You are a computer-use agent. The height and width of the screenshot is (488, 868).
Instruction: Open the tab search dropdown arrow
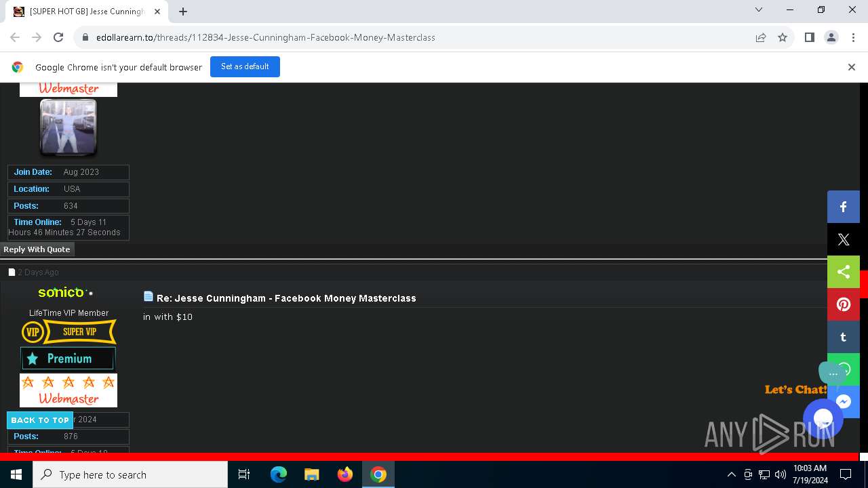point(759,10)
